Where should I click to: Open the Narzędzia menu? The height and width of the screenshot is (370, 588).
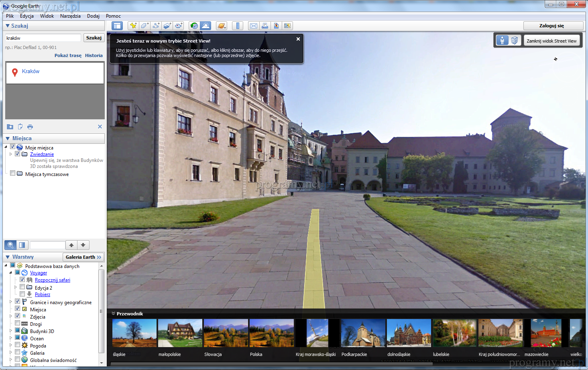pos(70,16)
